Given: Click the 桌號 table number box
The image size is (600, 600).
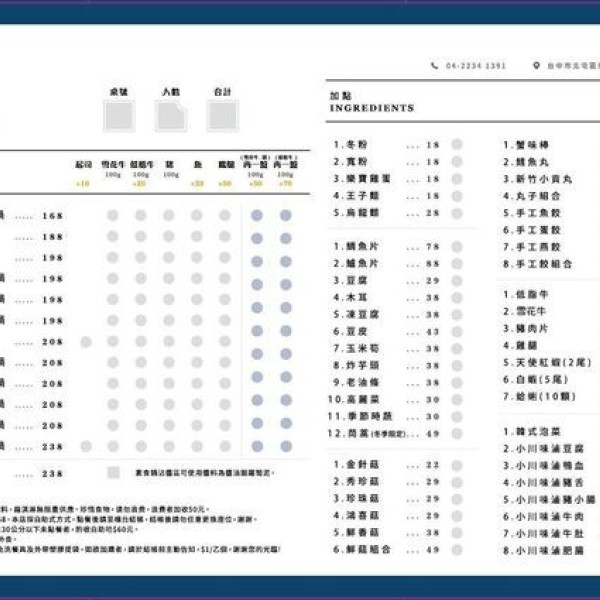Looking at the screenshot, I should pos(119,115).
